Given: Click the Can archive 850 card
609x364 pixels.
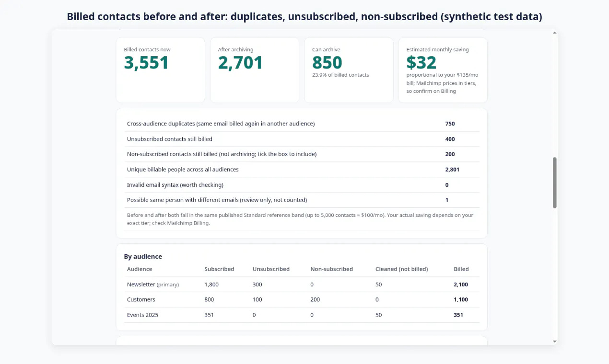Looking at the screenshot, I should [349, 70].
